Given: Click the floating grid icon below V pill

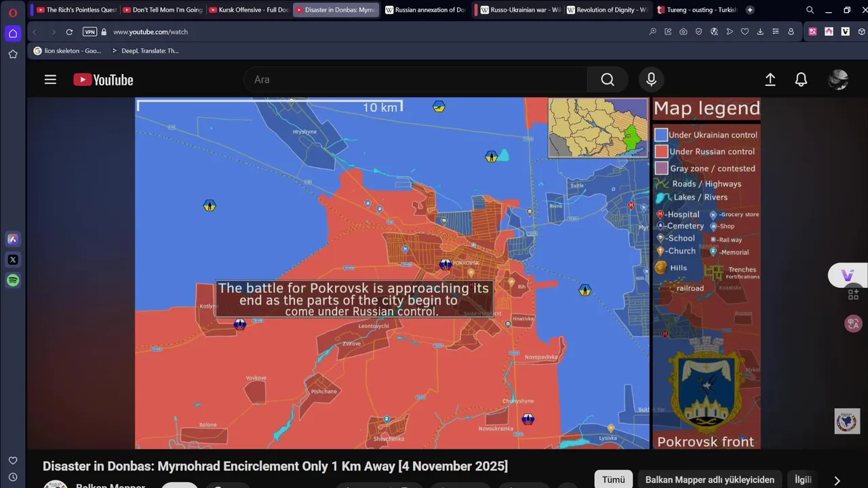Looking at the screenshot, I should tap(853, 295).
